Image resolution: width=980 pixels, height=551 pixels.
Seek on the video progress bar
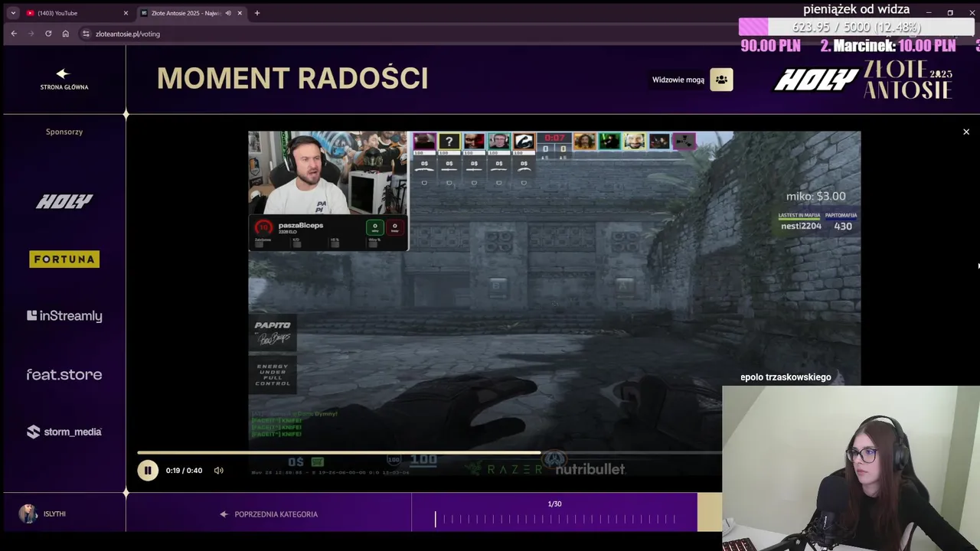pyautogui.click(x=429, y=453)
